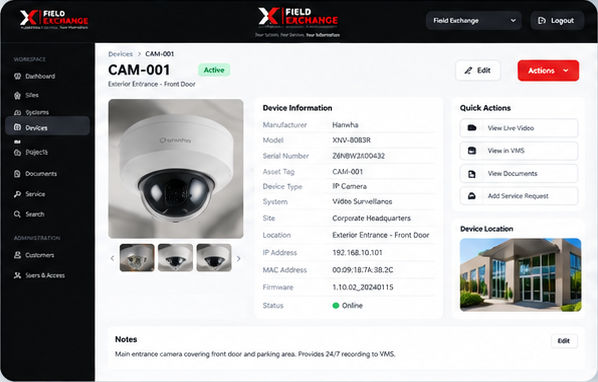Click the Documents icon in sidebar
Viewport: 598px width, 382px height.
coord(17,174)
